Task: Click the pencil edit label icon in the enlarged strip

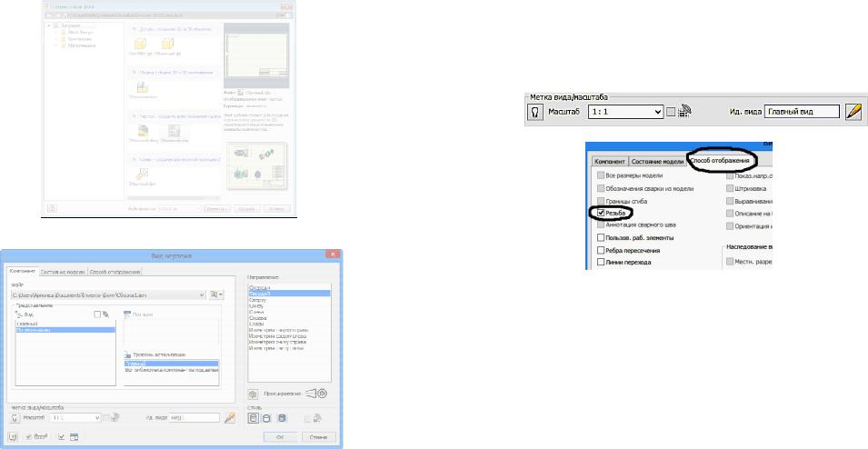Action: (853, 111)
